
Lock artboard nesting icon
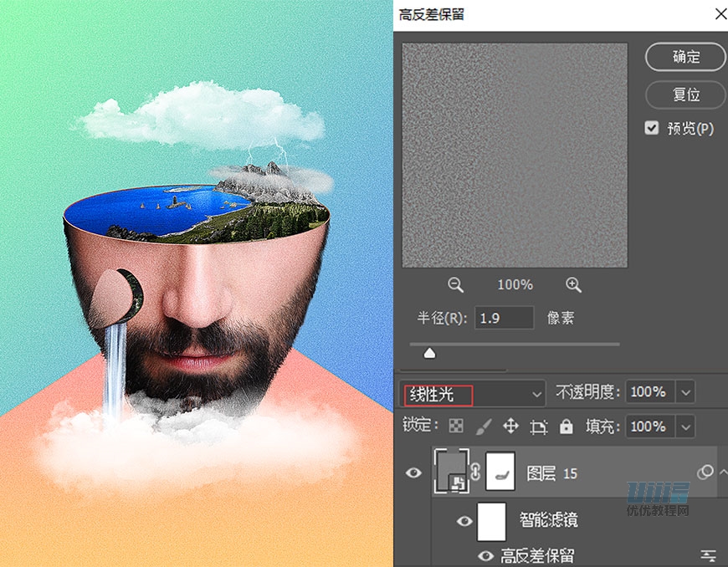coord(539,427)
